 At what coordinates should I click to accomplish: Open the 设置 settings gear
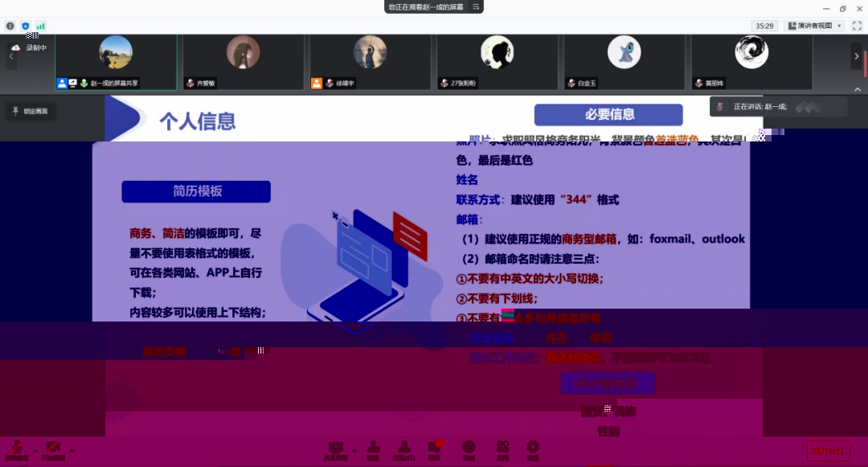[533, 450]
